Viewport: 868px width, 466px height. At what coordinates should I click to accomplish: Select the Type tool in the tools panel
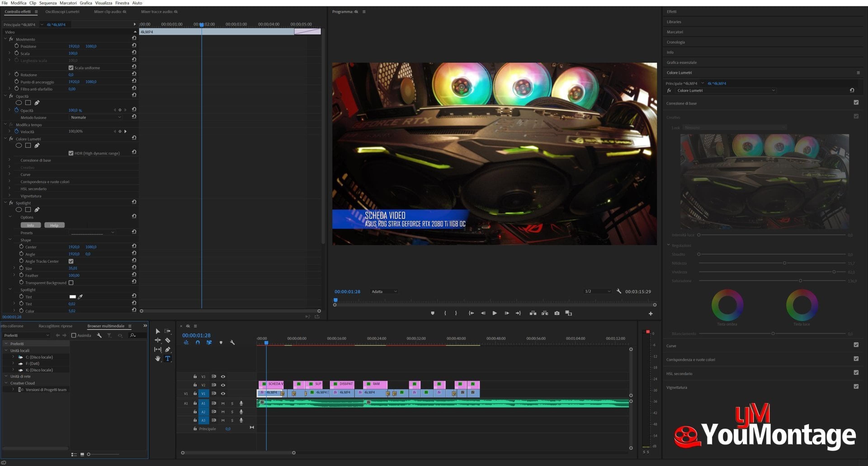167,358
